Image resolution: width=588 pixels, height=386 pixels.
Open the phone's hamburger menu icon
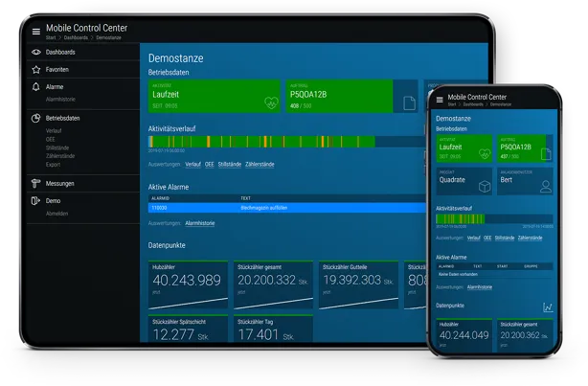440,100
